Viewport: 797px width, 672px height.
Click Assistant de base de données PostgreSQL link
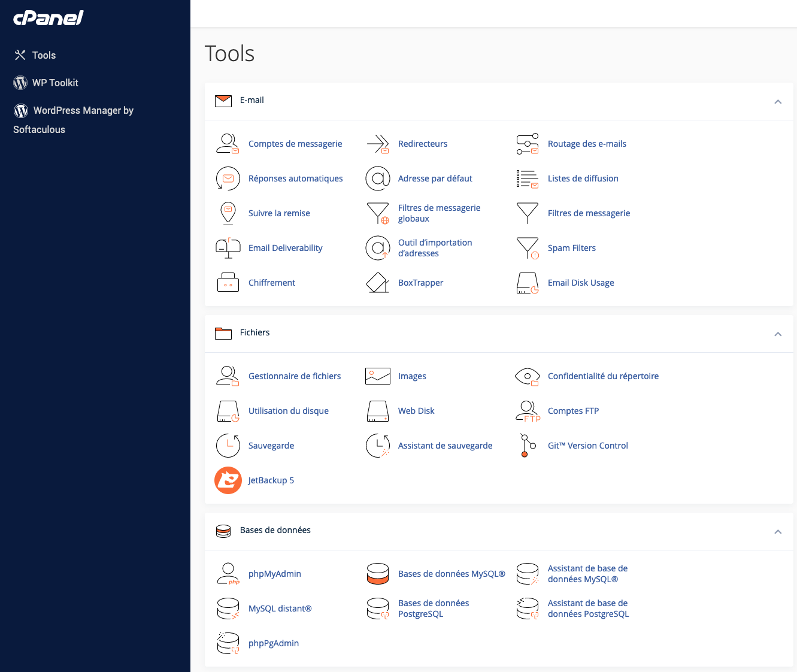(589, 609)
